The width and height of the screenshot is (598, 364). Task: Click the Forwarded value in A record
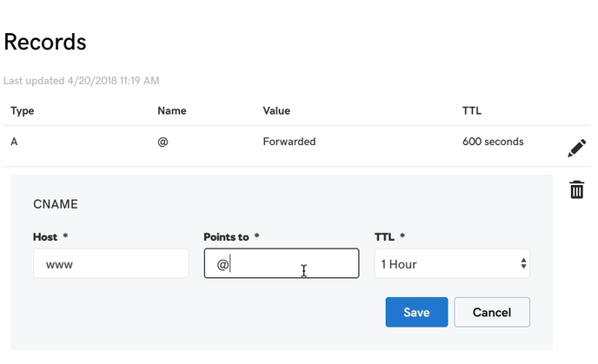click(289, 142)
